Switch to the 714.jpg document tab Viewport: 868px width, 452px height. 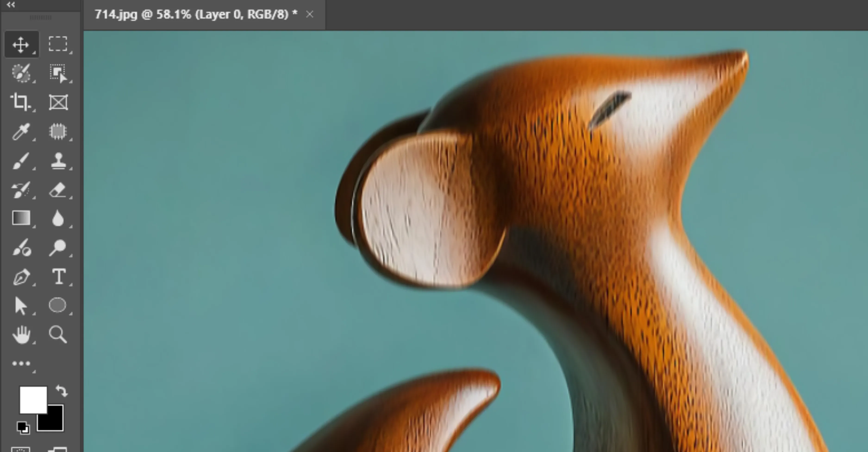[195, 15]
